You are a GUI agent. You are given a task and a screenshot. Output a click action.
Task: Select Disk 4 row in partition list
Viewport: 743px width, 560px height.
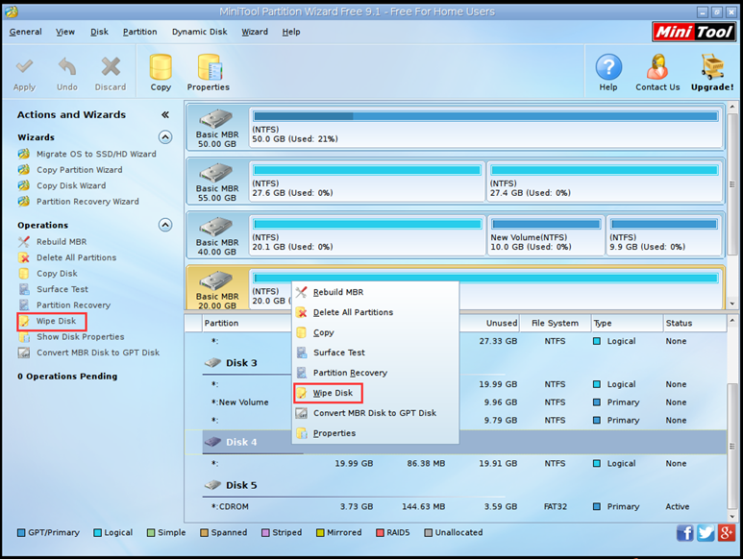(455, 442)
